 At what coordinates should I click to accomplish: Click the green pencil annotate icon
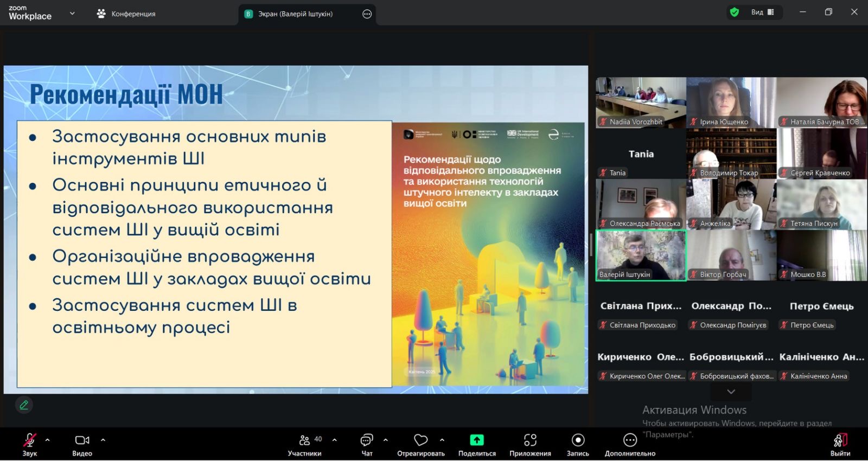pos(24,405)
